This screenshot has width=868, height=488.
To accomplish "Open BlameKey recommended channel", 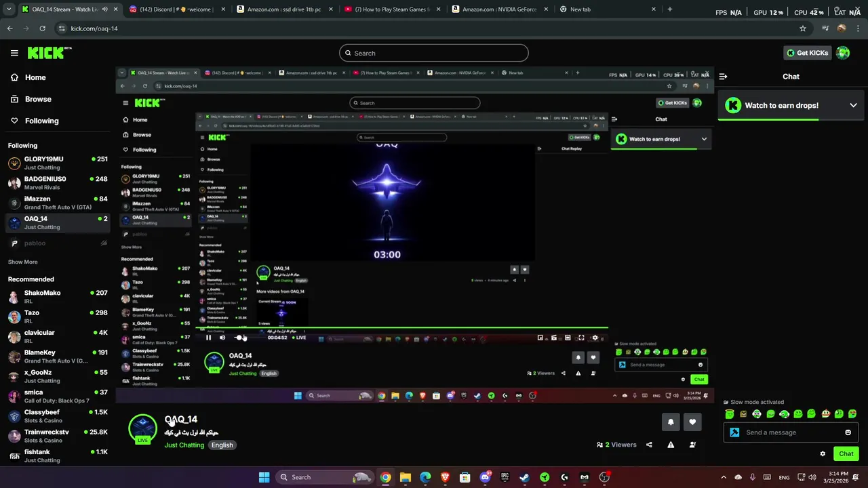I will point(58,357).
